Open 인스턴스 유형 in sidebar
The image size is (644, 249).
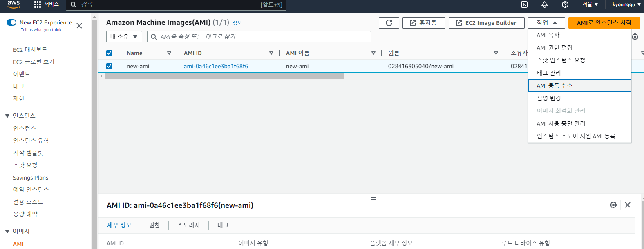pyautogui.click(x=31, y=141)
